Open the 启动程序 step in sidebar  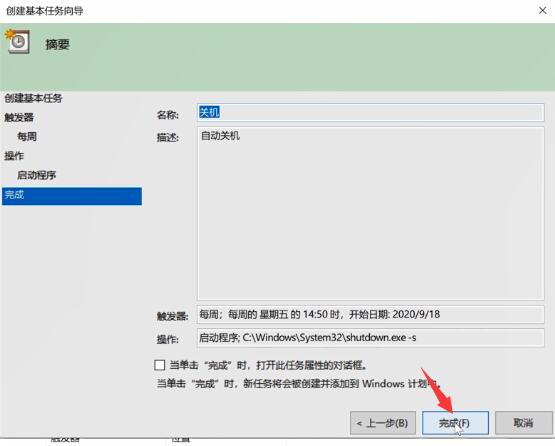point(37,175)
